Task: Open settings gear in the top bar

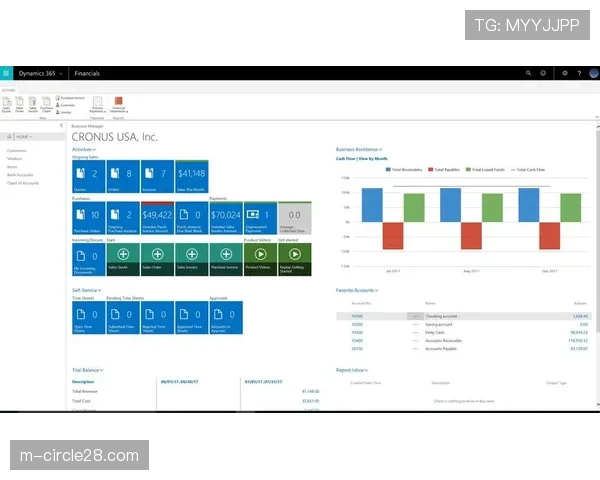Action: (565, 73)
